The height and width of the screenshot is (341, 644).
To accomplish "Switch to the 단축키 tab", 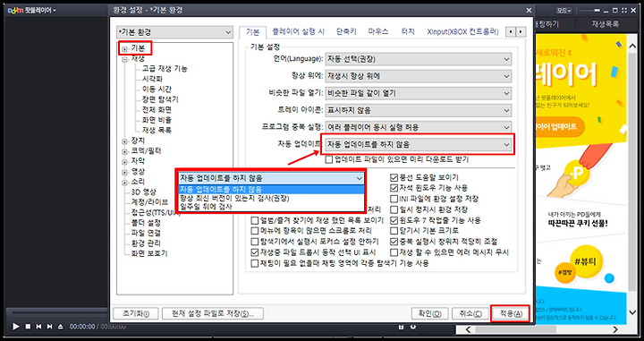I will click(x=346, y=31).
